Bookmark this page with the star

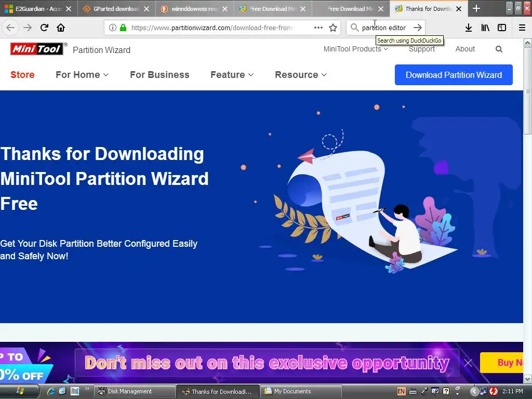[x=333, y=28]
